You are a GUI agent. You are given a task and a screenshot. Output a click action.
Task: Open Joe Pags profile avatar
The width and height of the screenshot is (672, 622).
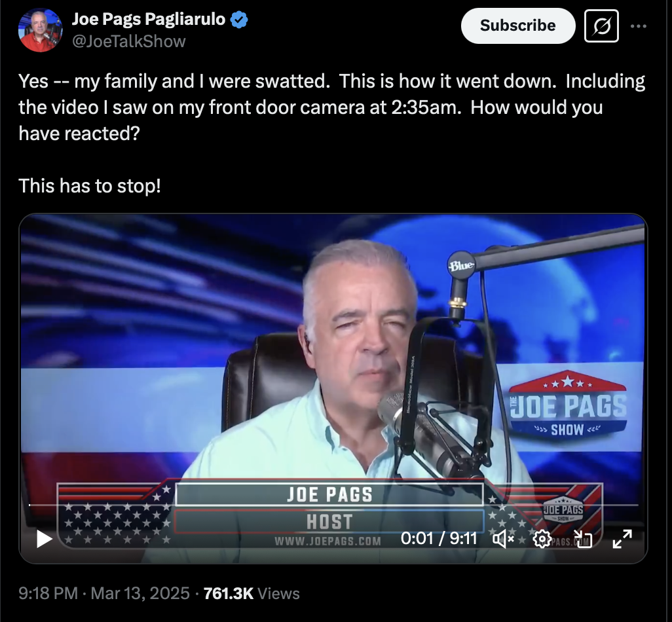pyautogui.click(x=41, y=30)
